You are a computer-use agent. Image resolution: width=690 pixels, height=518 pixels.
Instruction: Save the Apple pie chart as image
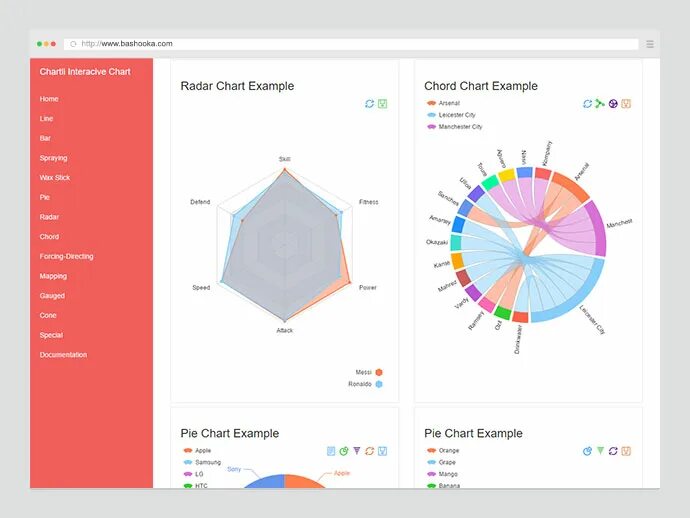pos(382,451)
